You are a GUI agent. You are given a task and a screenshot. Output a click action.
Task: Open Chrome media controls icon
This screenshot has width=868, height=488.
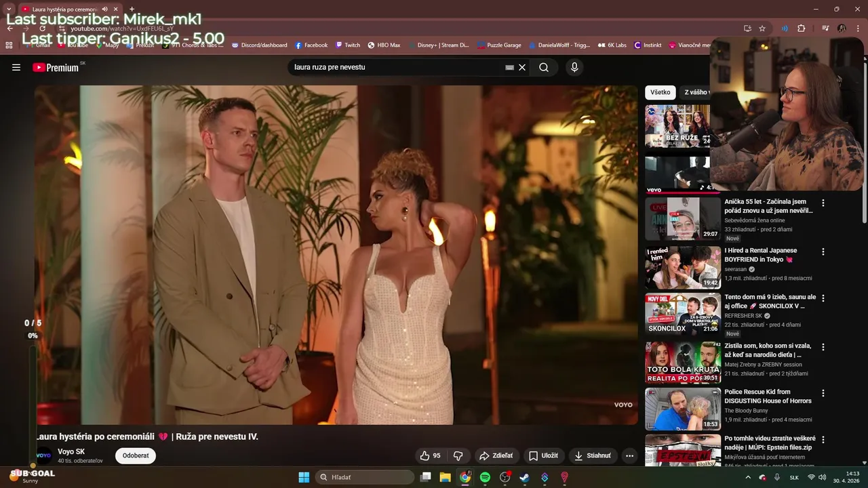[825, 28]
